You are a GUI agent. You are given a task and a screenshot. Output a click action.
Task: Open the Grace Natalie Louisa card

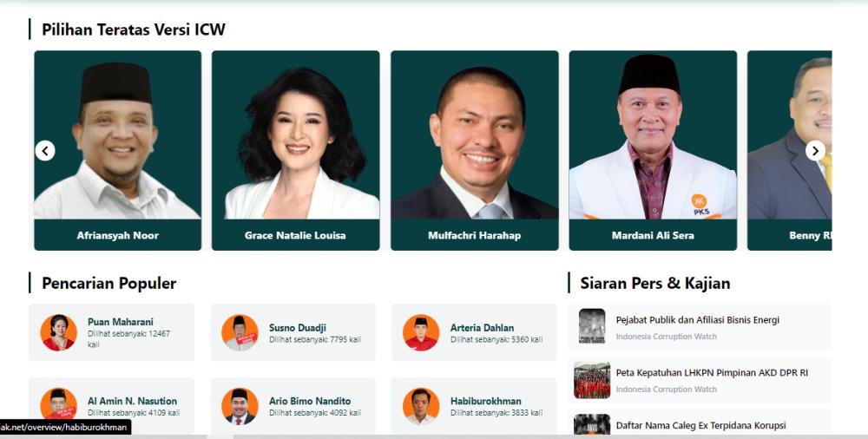coord(296,151)
